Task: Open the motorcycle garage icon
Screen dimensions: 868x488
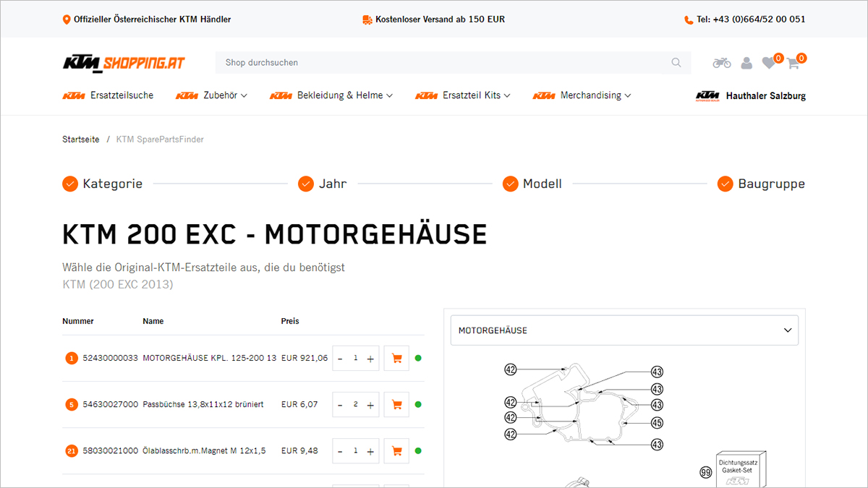Action: point(722,63)
